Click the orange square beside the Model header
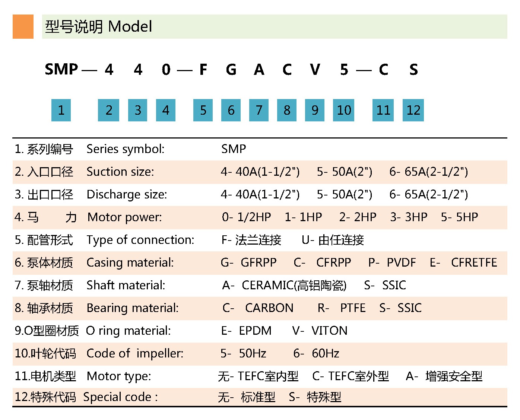This screenshot has width=520, height=420. coord(23,26)
